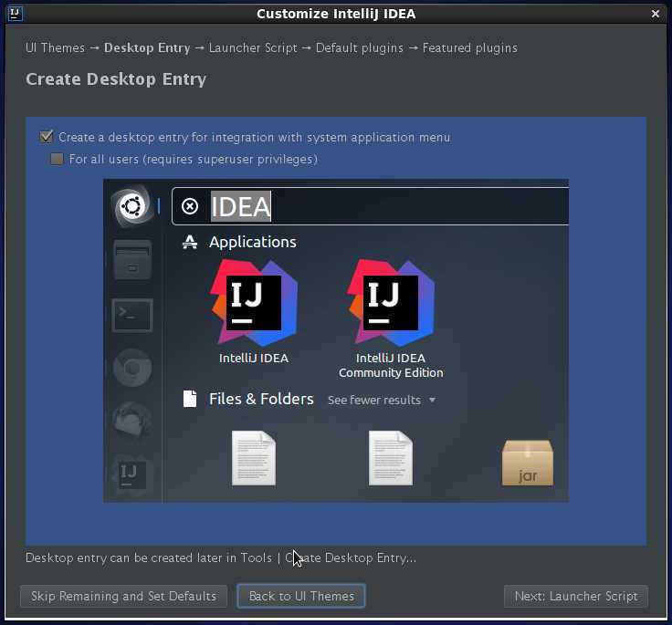The image size is (672, 625).
Task: Proceed to Next: Launcher Script
Action: pyautogui.click(x=576, y=597)
